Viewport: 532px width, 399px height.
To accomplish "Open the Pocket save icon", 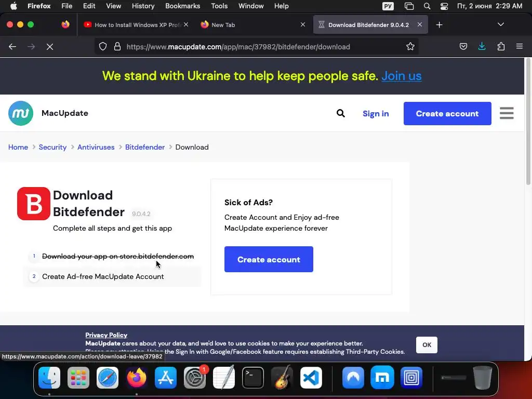I will point(463,46).
